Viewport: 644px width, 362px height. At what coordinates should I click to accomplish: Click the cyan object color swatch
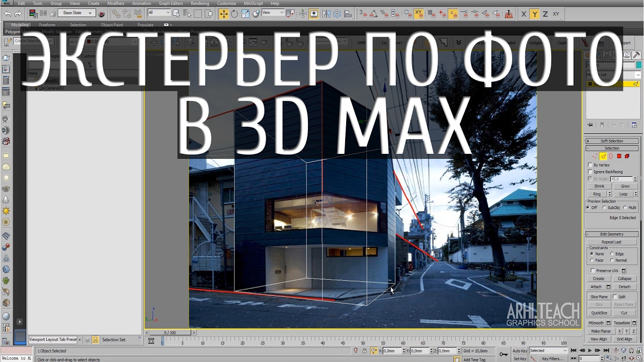[x=639, y=65]
